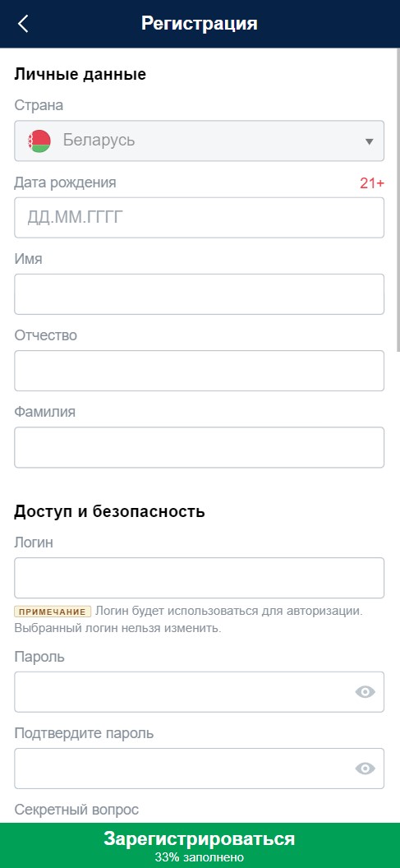Screen dimensions: 400x868
Task: Click the Секретный вопрос label
Action: point(76,810)
